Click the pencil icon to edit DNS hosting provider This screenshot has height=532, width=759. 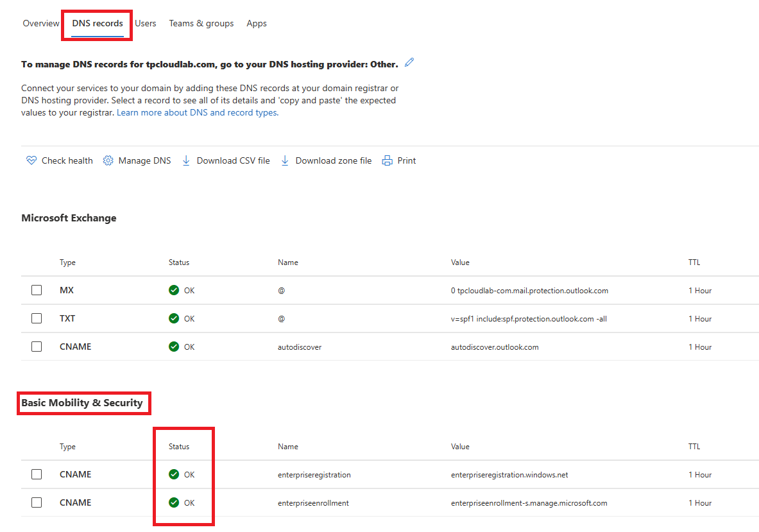409,62
